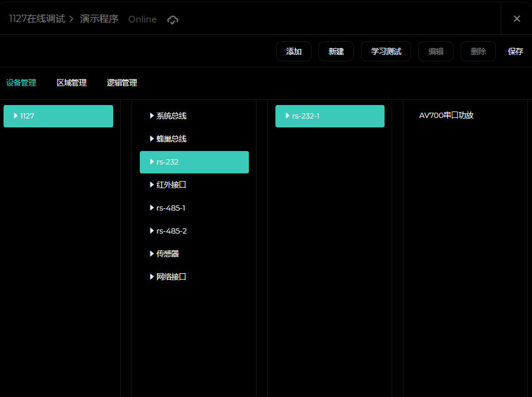
Task: Close the dialog with the X icon
Action: point(517,19)
